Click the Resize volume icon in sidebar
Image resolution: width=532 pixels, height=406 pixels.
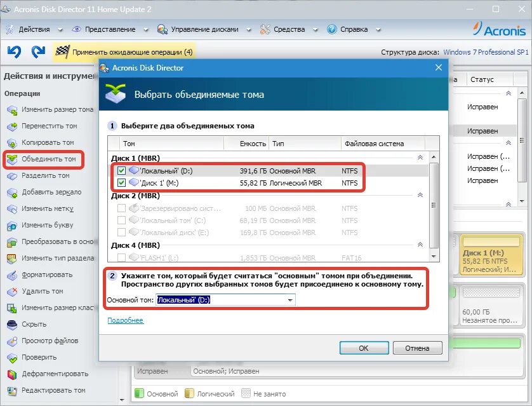[x=12, y=110]
